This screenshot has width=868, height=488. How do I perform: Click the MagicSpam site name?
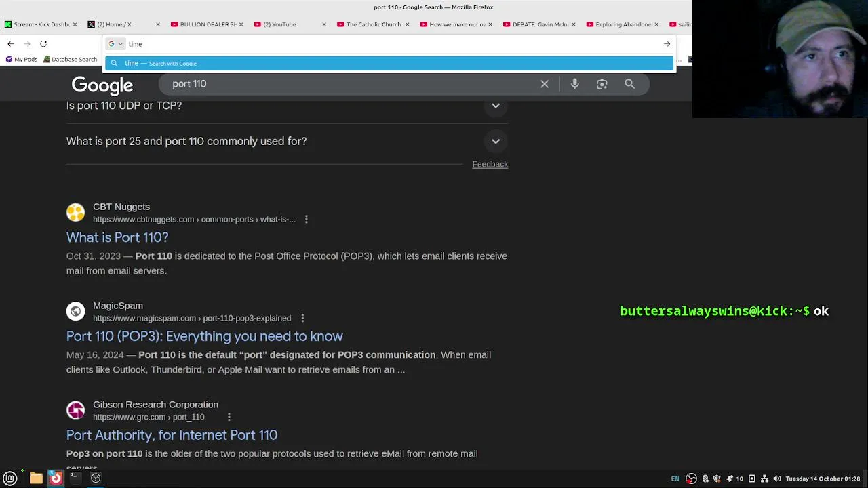coord(118,306)
